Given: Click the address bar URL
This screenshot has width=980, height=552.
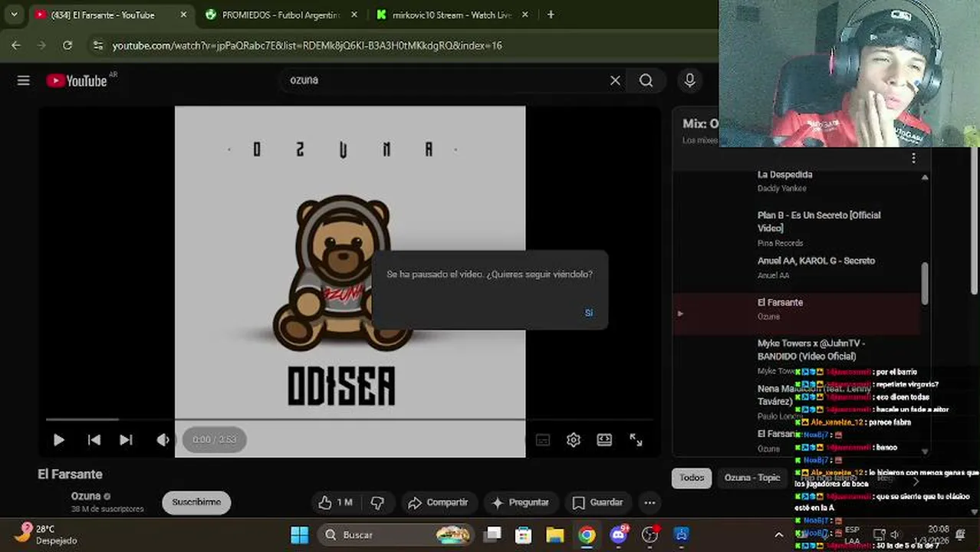Looking at the screenshot, I should [307, 46].
